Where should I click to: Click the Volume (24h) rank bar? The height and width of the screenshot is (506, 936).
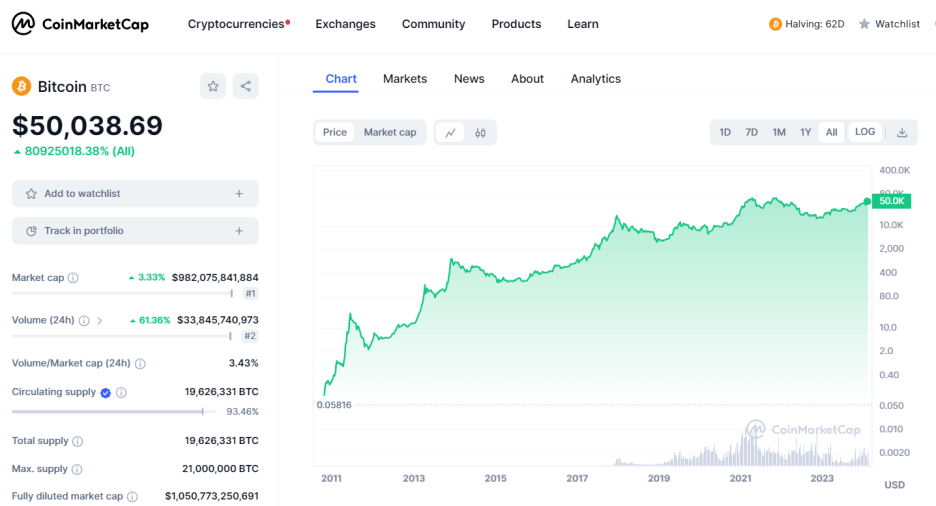(122, 337)
